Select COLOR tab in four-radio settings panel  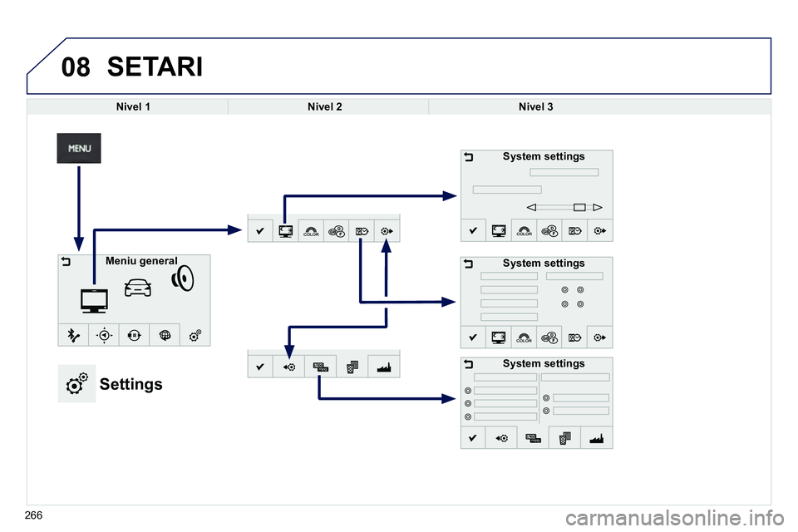(x=525, y=337)
